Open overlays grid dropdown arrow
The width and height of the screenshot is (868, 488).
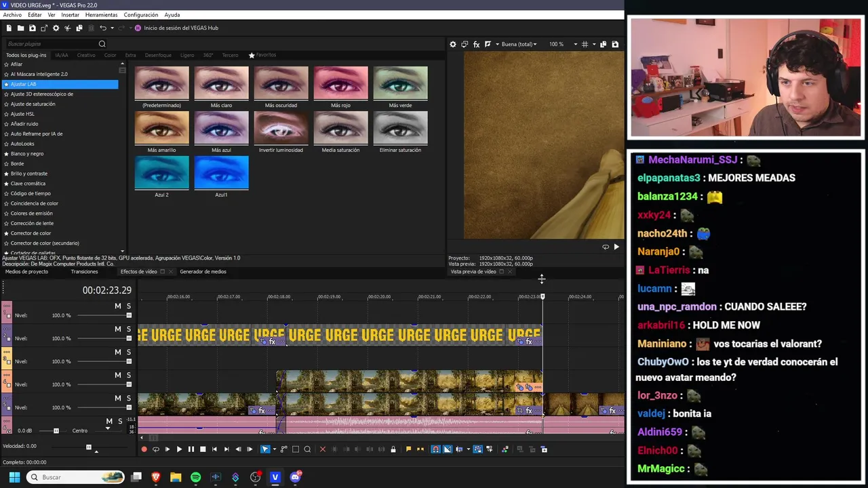593,44
